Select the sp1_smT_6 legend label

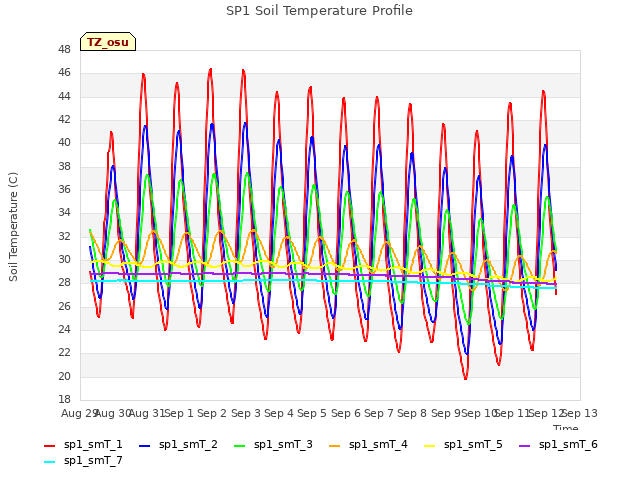(568, 445)
